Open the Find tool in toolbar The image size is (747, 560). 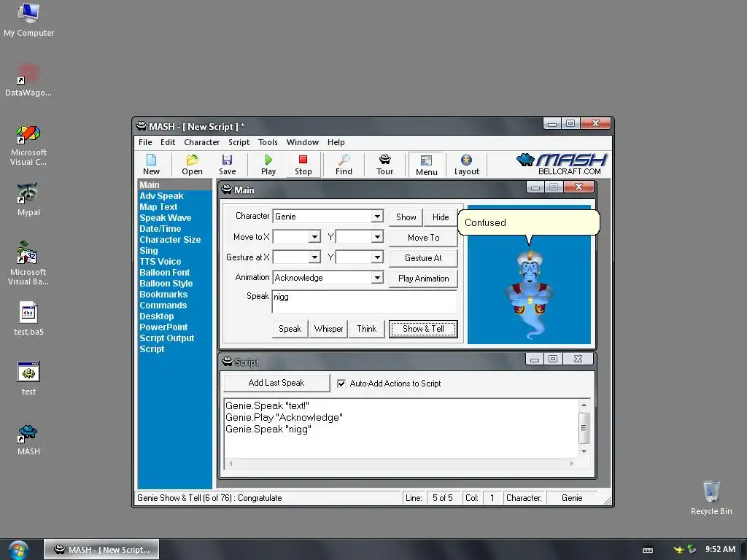pos(344,165)
